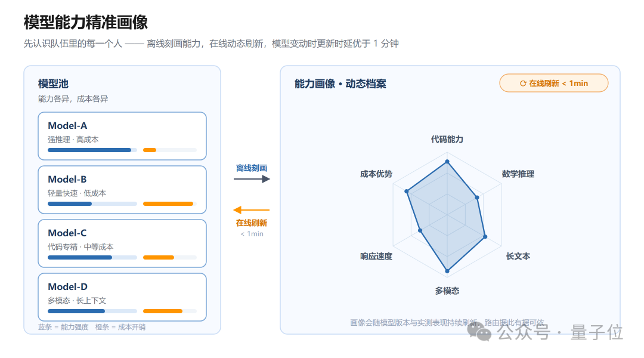Click Model-A orange cost bar
This screenshot has height=358, width=644.
pos(150,150)
